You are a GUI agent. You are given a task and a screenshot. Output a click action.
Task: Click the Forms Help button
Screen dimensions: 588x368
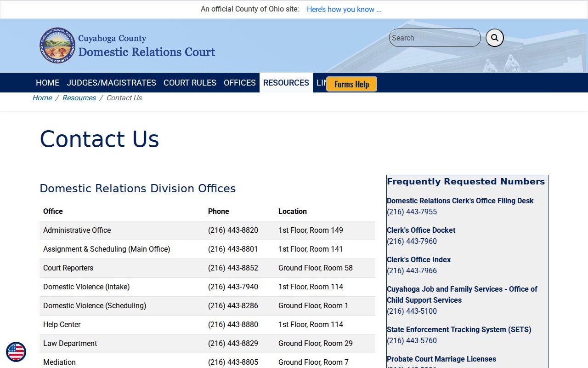click(351, 84)
